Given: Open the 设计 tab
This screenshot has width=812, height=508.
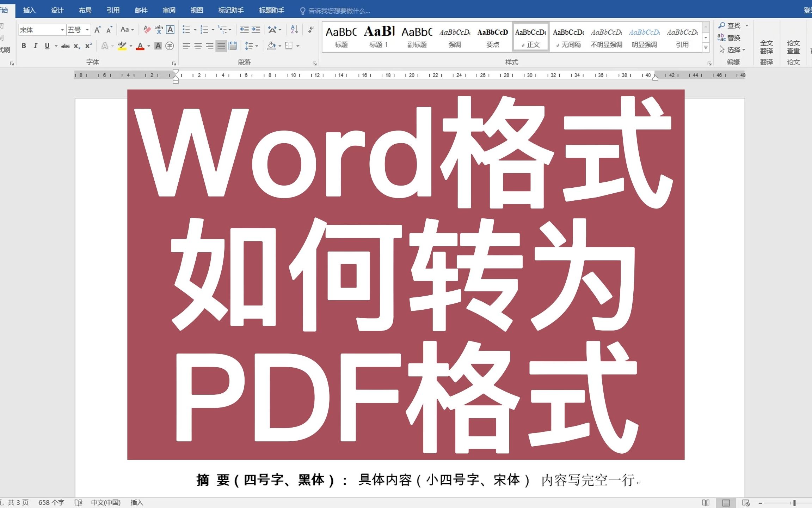Looking at the screenshot, I should (x=57, y=11).
